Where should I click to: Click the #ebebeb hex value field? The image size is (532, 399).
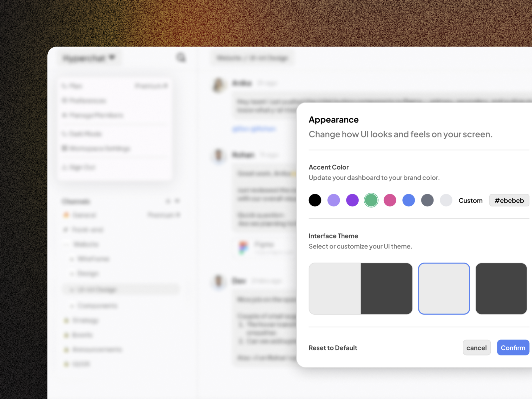point(509,200)
